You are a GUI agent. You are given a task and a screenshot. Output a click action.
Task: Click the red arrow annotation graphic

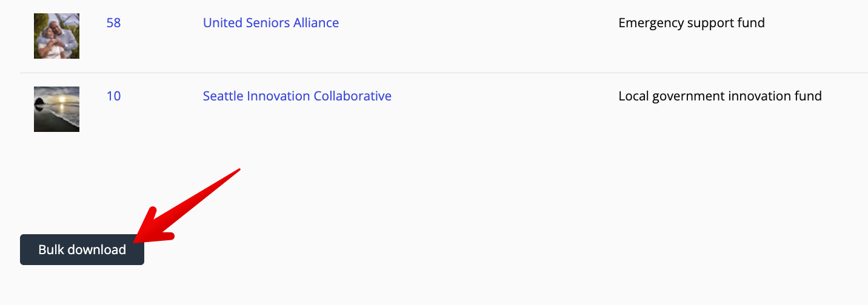click(x=187, y=206)
